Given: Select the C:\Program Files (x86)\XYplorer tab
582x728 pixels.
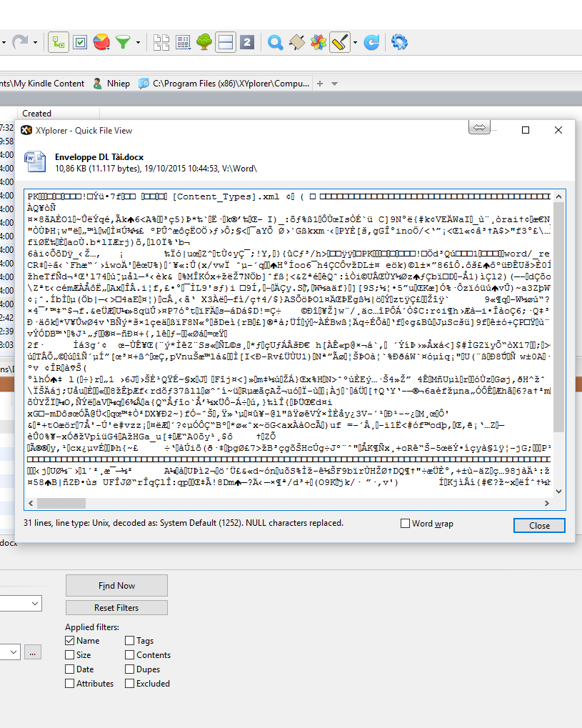Looking at the screenshot, I should coord(225,84).
